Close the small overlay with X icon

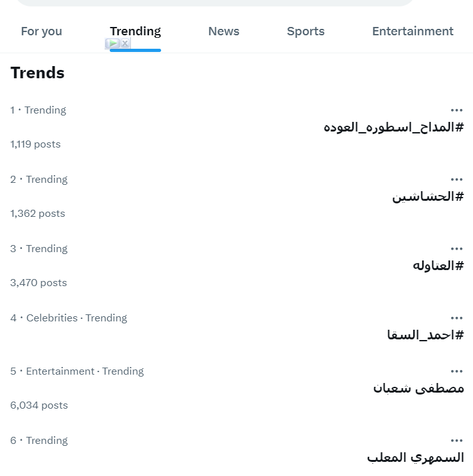click(x=125, y=44)
